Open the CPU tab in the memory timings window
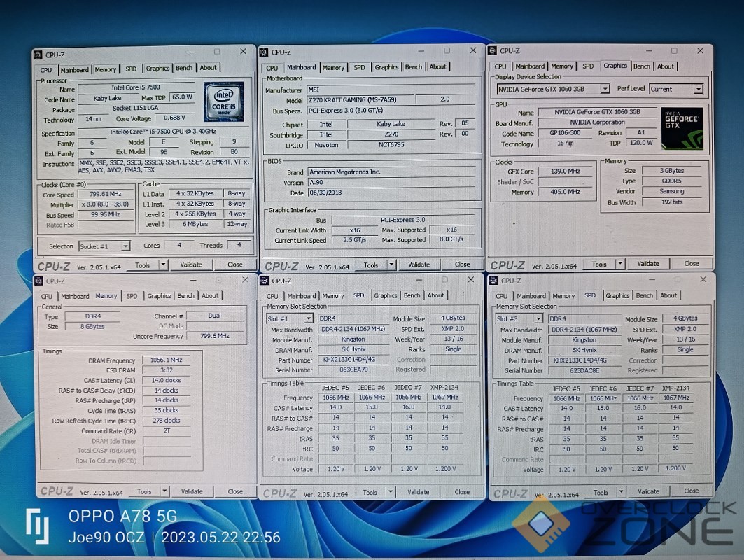The image size is (744, 560). [x=46, y=296]
